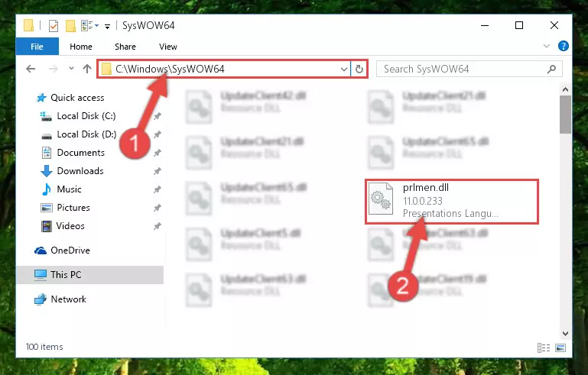Viewport: 588px width, 375px height.
Task: Click the vertical scrollbar thumb
Action: (565, 115)
